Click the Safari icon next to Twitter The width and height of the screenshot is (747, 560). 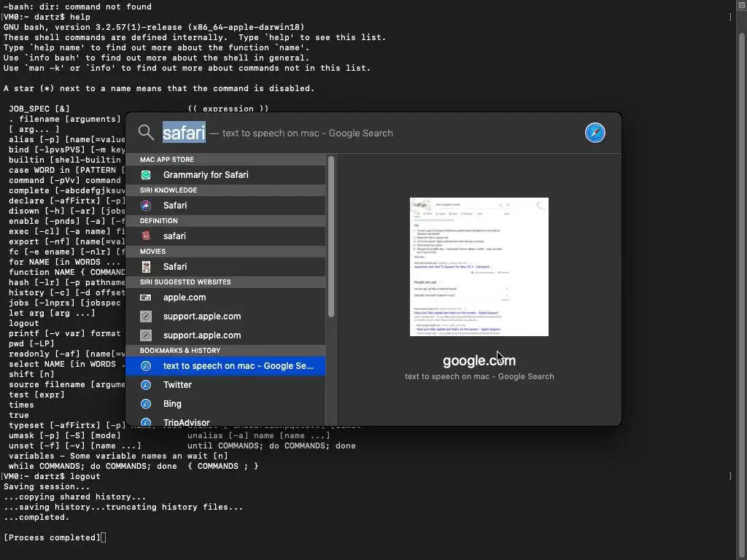coord(146,385)
